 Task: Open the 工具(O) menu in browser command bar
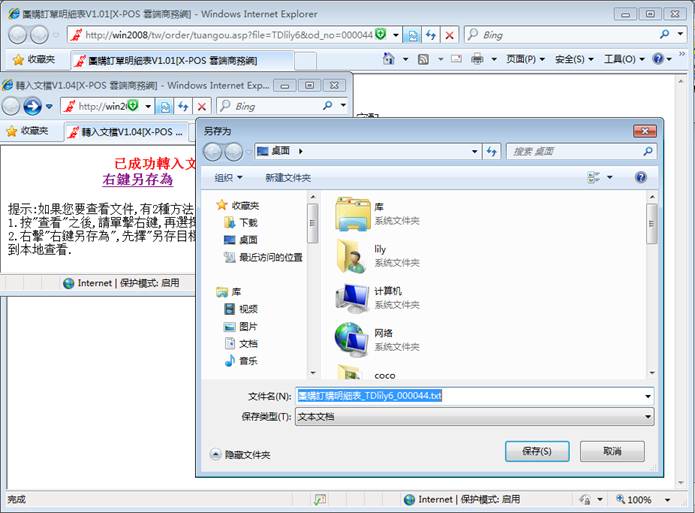625,60
